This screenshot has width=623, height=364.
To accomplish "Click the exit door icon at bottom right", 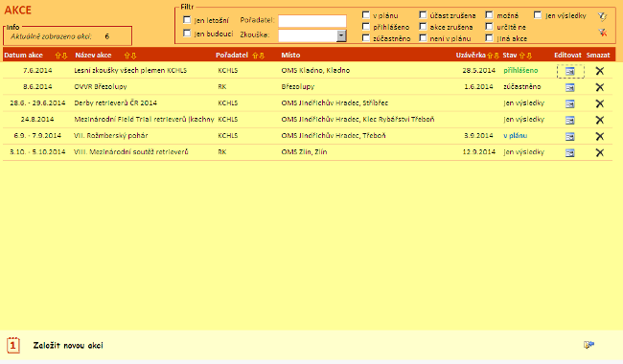I will pos(588,344).
